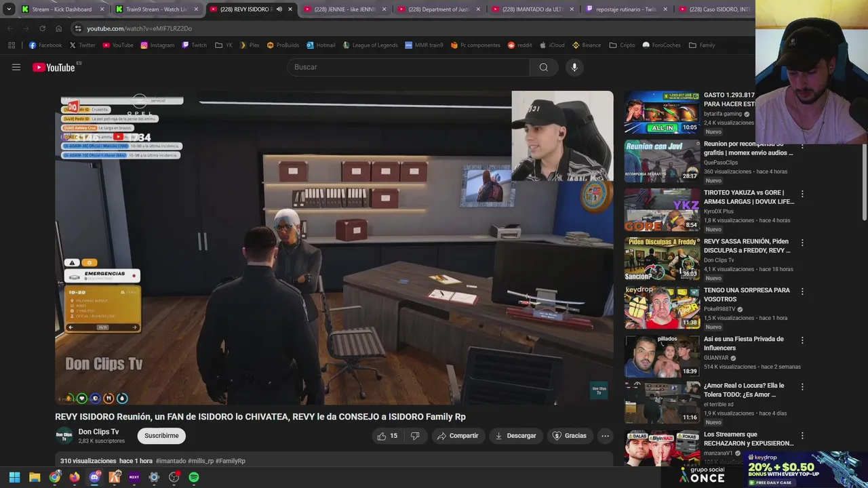Image resolution: width=868 pixels, height=488 pixels.
Task: Open options menu for Fiesta Privada de Influencers video
Action: [x=802, y=340]
